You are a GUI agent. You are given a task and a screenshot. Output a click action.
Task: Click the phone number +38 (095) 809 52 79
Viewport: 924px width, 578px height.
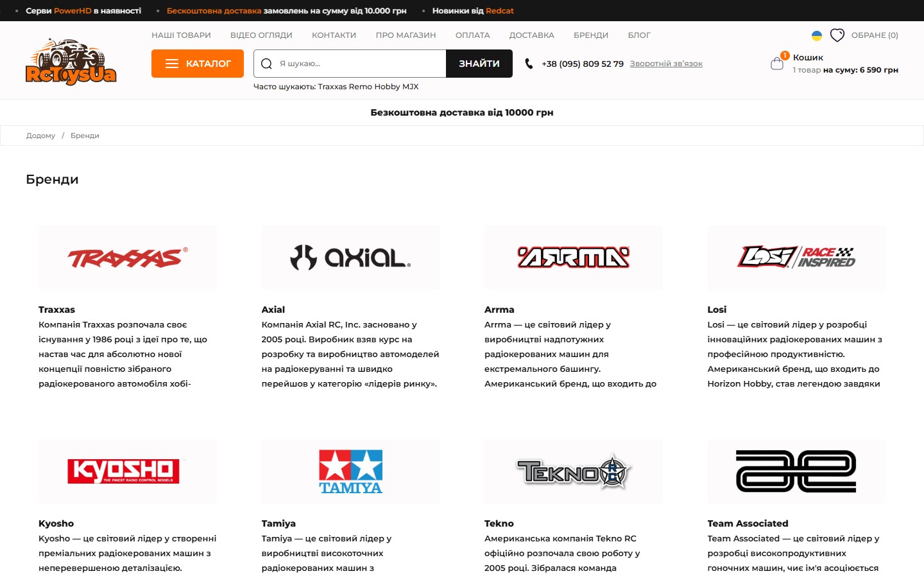583,64
